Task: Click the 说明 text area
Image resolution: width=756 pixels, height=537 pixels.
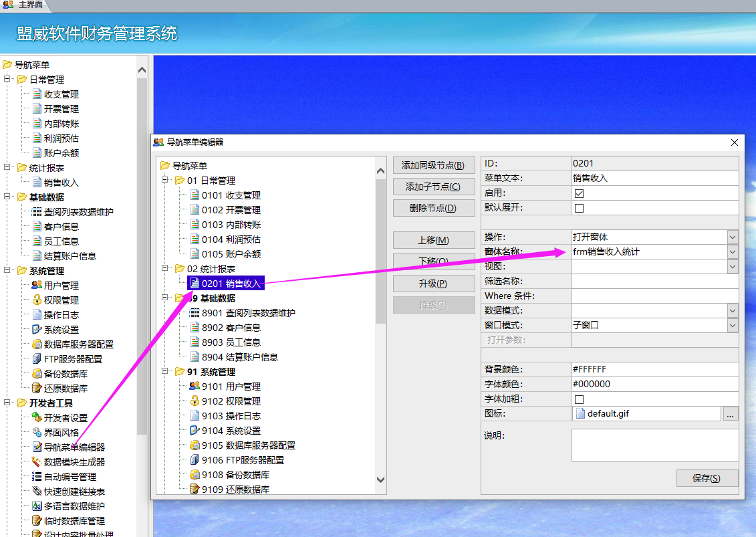Action: pyautogui.click(x=655, y=446)
